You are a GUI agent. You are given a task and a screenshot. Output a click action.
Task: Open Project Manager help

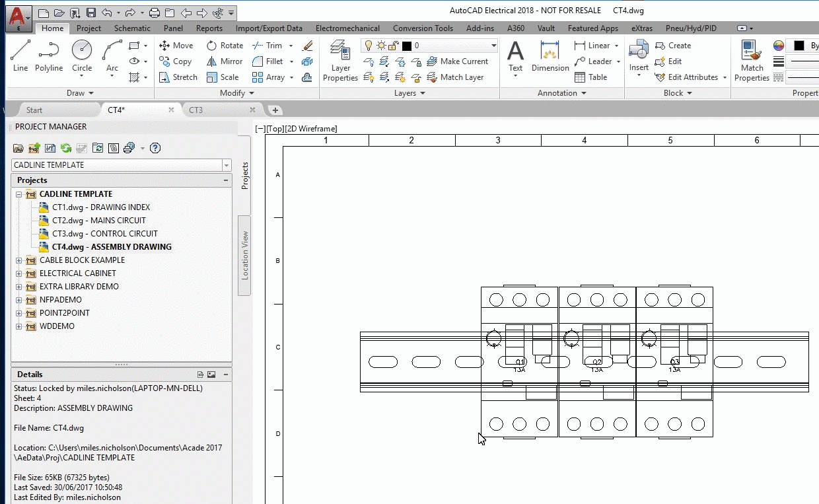pyautogui.click(x=155, y=148)
